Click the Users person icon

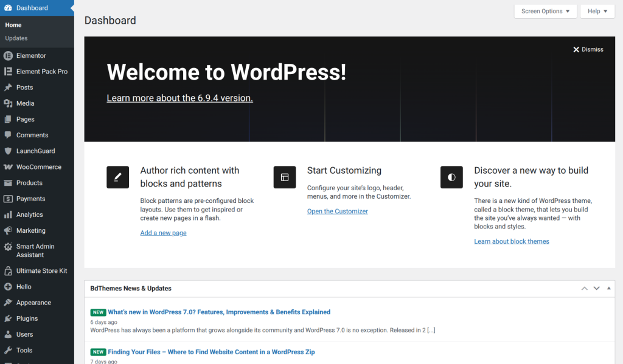point(8,334)
